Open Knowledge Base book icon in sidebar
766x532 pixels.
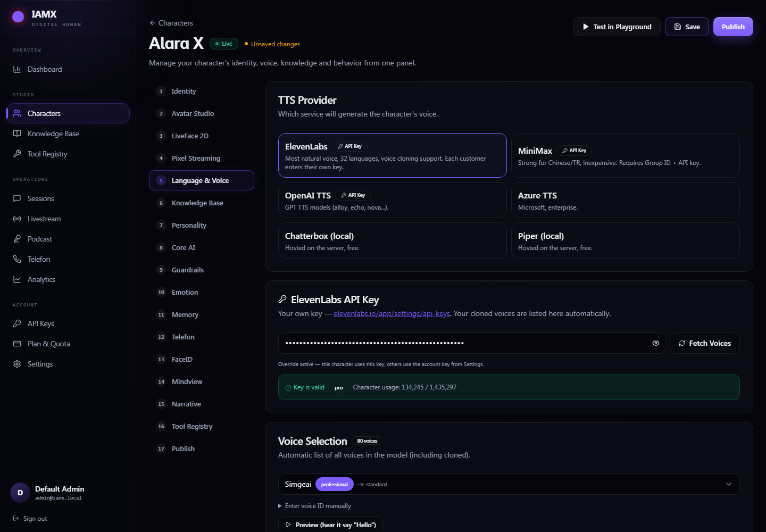(x=17, y=134)
